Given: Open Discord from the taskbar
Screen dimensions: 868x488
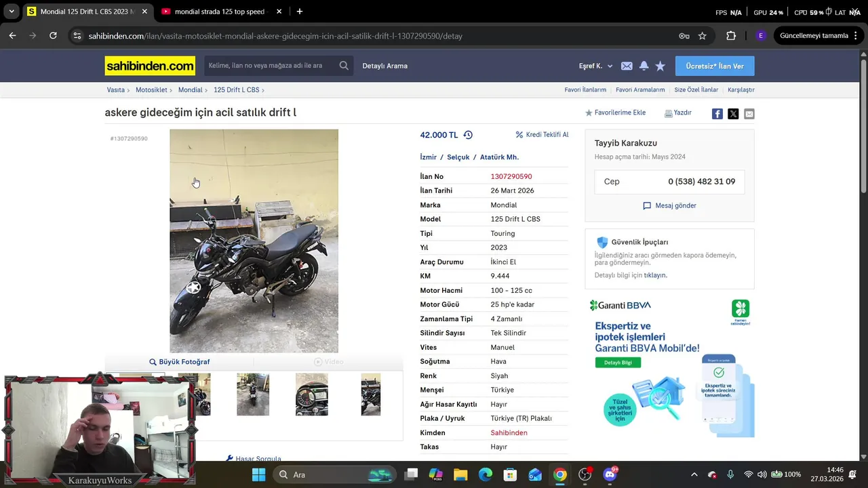Looking at the screenshot, I should tap(610, 474).
